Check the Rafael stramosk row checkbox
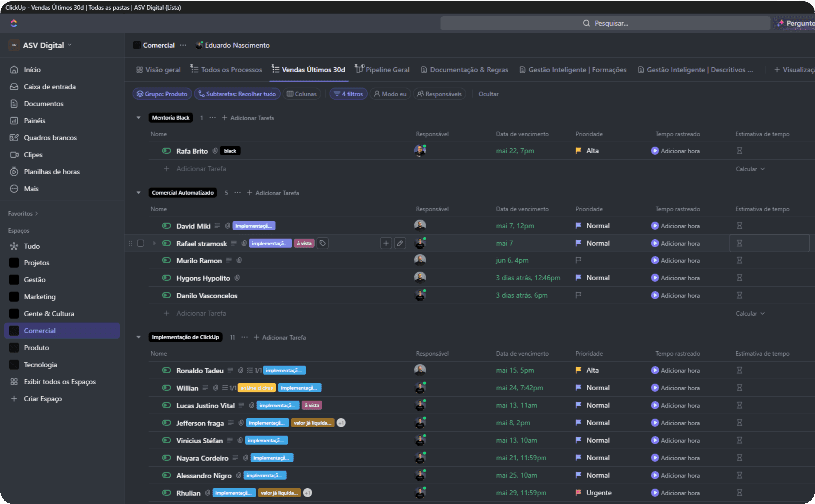The image size is (815, 504). (x=141, y=243)
